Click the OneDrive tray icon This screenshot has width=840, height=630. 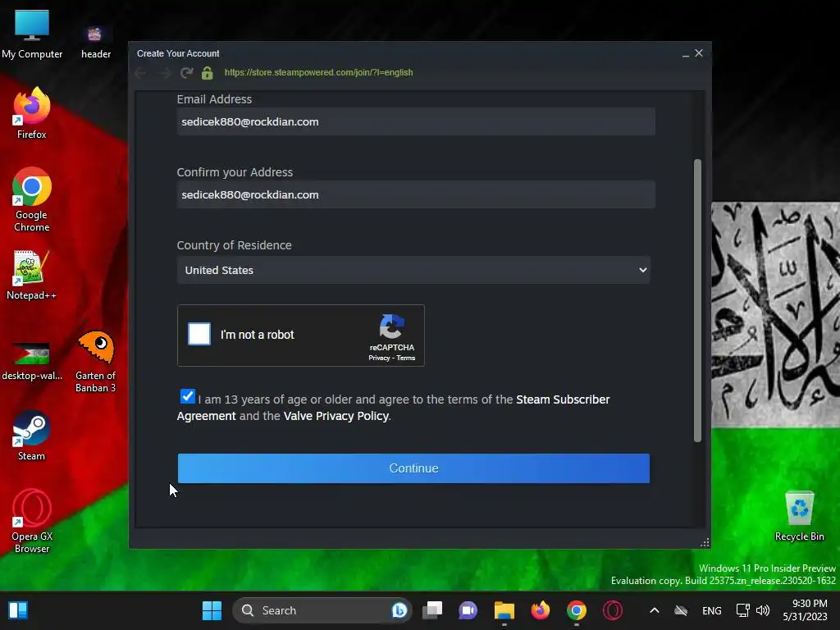coord(681,610)
